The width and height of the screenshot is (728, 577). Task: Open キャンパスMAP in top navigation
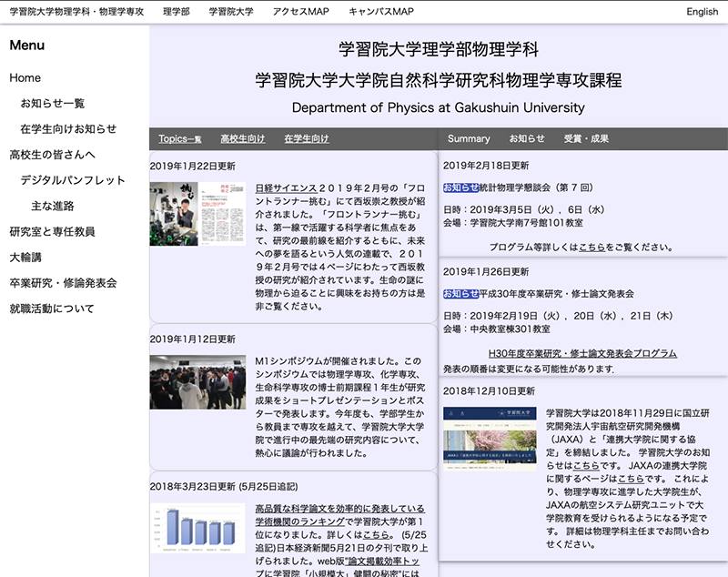pyautogui.click(x=381, y=12)
